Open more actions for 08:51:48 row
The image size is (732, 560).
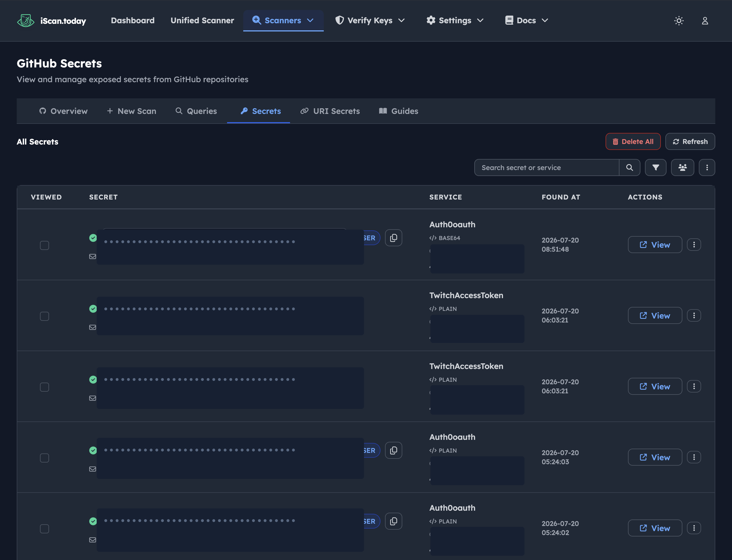coord(694,245)
